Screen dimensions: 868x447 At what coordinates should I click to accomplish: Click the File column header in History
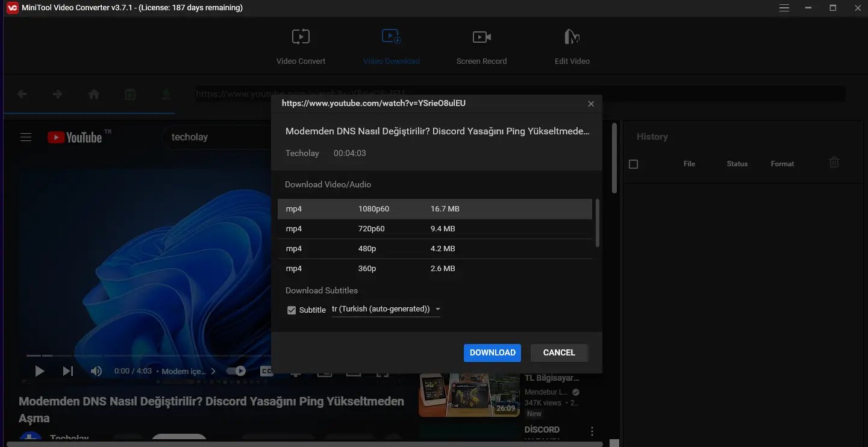(x=689, y=164)
